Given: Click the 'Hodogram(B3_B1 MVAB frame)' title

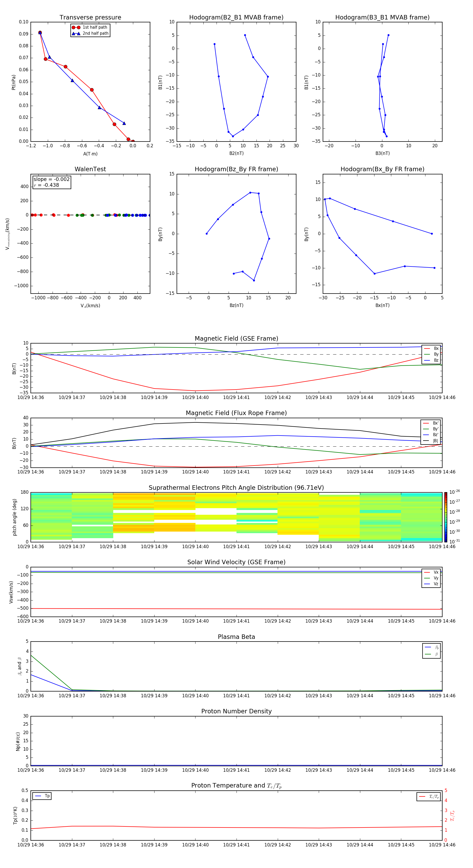Looking at the screenshot, I should [382, 18].
